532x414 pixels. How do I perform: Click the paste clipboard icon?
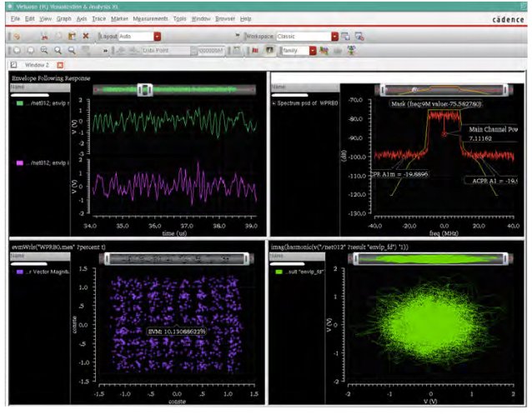(72, 37)
